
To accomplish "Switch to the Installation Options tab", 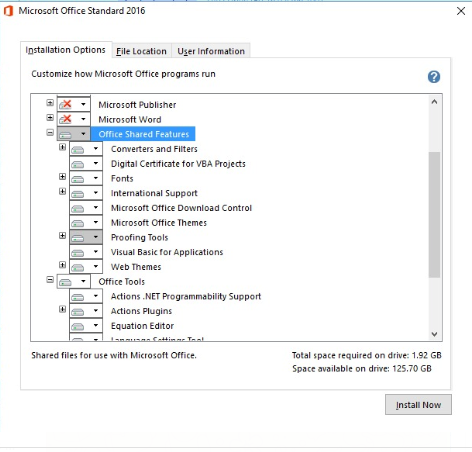I will 66,50.
